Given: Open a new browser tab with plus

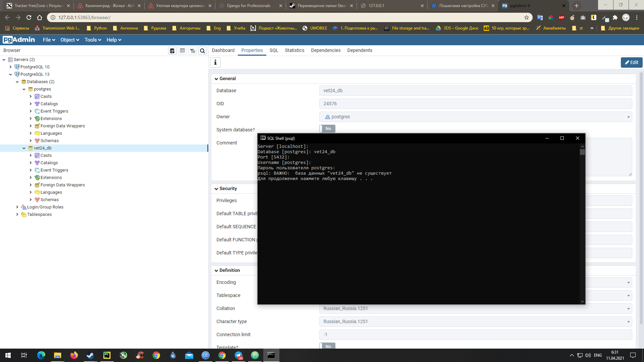Looking at the screenshot, I should click(577, 6).
